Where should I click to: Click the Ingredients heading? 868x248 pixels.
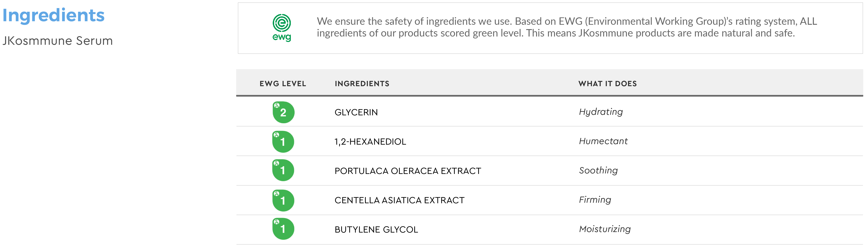pos(54,16)
